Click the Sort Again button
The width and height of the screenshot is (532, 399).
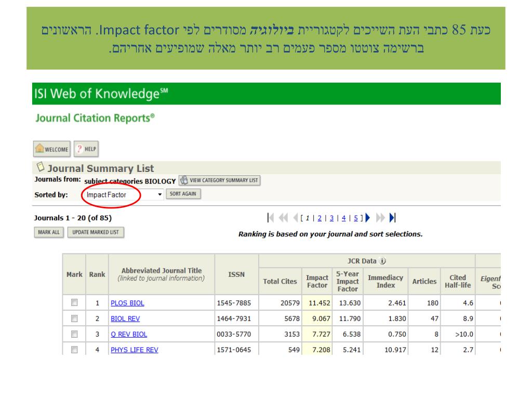183,194
